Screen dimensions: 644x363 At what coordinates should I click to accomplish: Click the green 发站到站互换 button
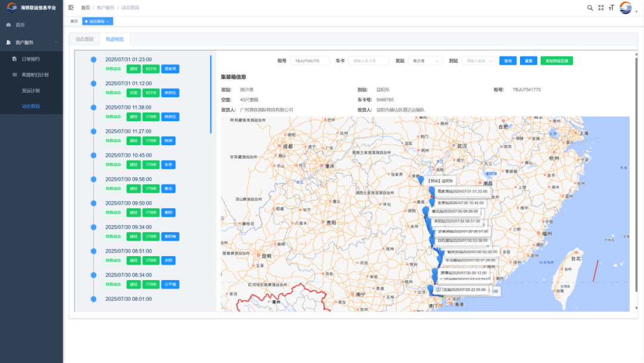pos(556,61)
